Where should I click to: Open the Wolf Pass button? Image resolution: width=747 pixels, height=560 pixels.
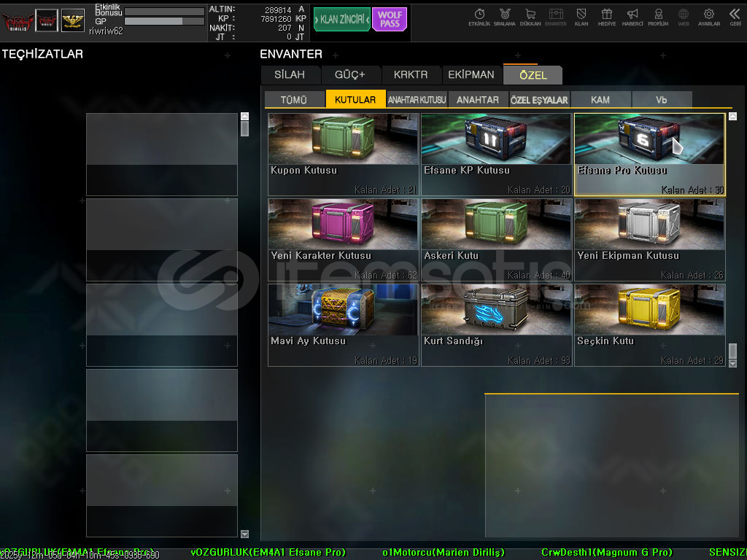click(390, 20)
